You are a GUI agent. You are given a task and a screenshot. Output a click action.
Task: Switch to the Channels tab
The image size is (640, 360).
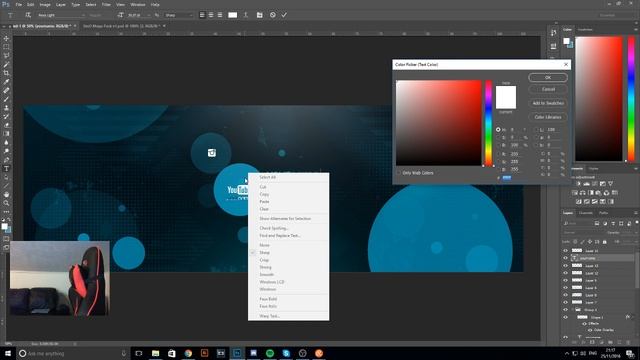(x=585, y=213)
